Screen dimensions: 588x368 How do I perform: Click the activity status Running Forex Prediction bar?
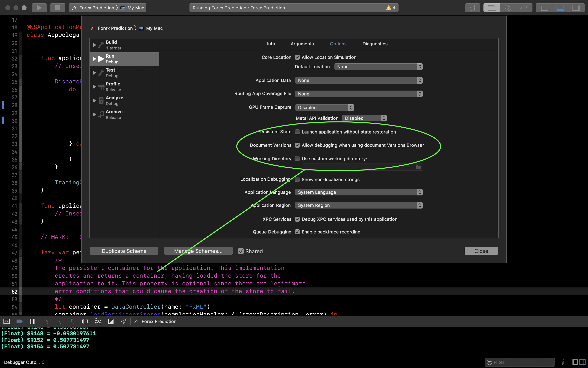click(x=294, y=8)
